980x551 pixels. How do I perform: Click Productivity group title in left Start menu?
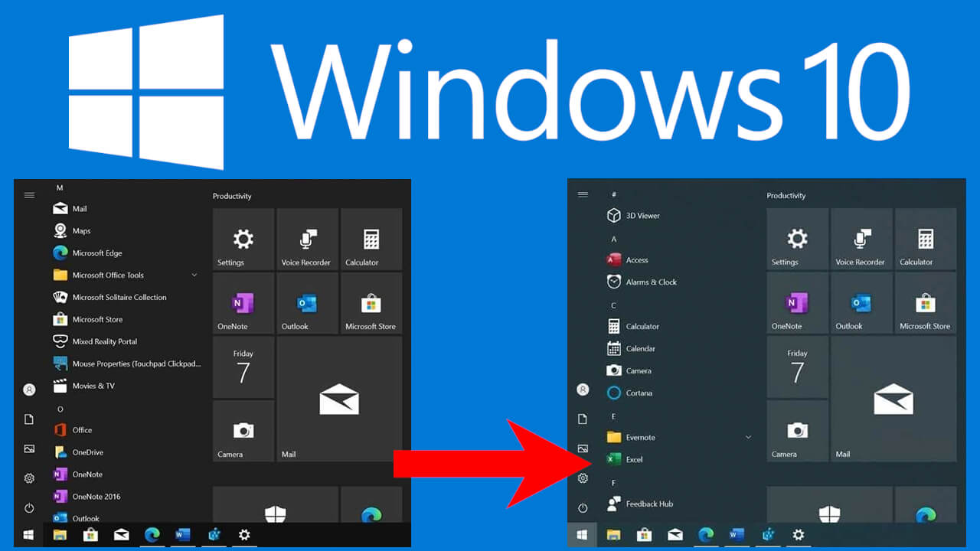tap(232, 197)
